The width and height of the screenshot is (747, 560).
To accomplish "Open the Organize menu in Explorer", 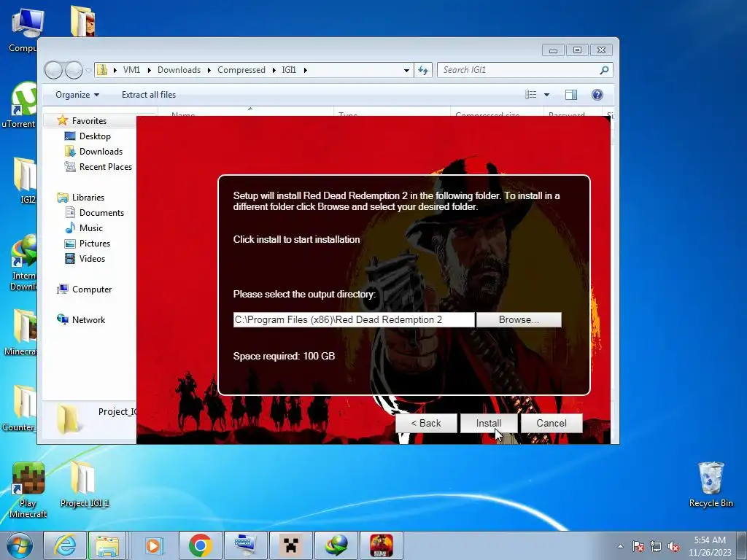I will 77,95.
